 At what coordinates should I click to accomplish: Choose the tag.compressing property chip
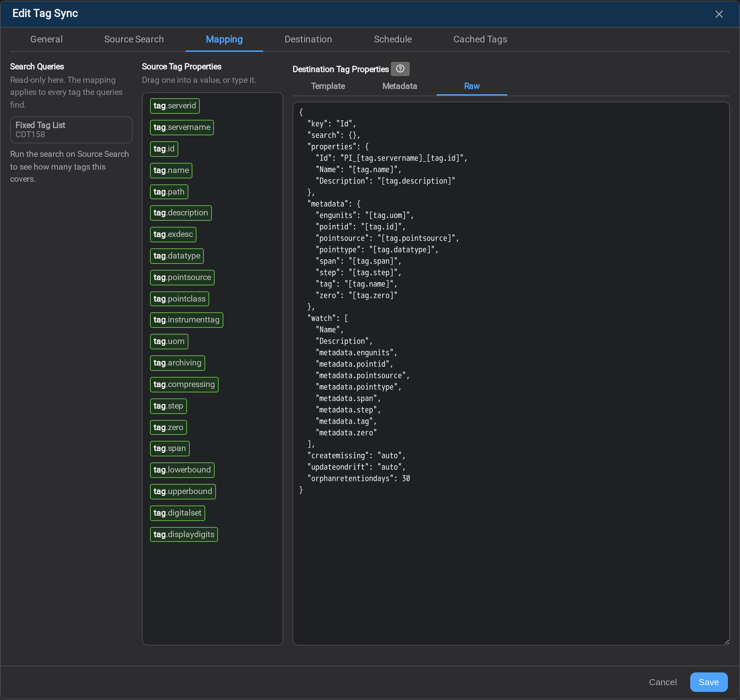[184, 385]
